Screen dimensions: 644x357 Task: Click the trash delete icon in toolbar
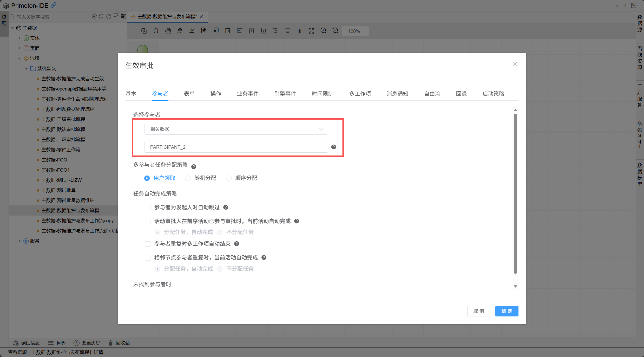pyautogui.click(x=227, y=31)
